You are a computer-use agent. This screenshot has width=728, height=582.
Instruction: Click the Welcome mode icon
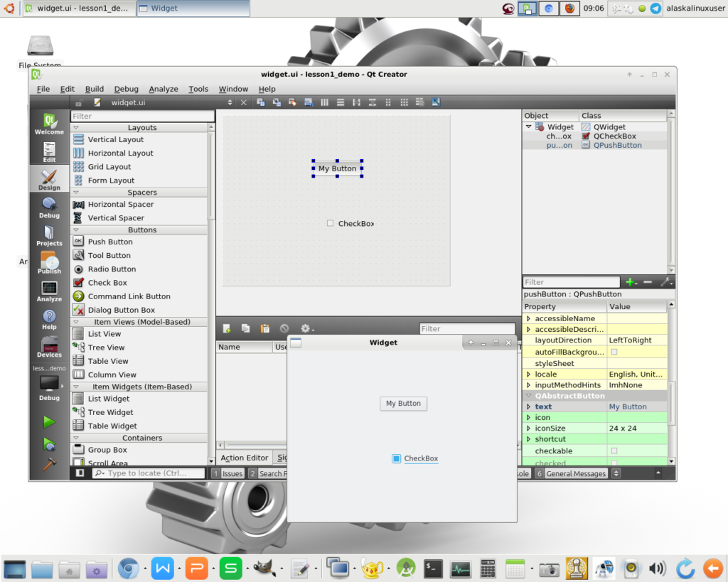tap(49, 124)
